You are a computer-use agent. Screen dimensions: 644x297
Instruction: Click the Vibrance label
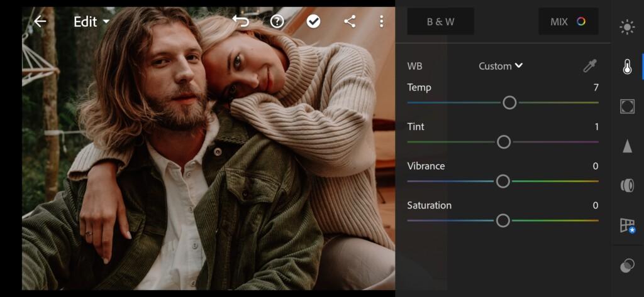426,166
